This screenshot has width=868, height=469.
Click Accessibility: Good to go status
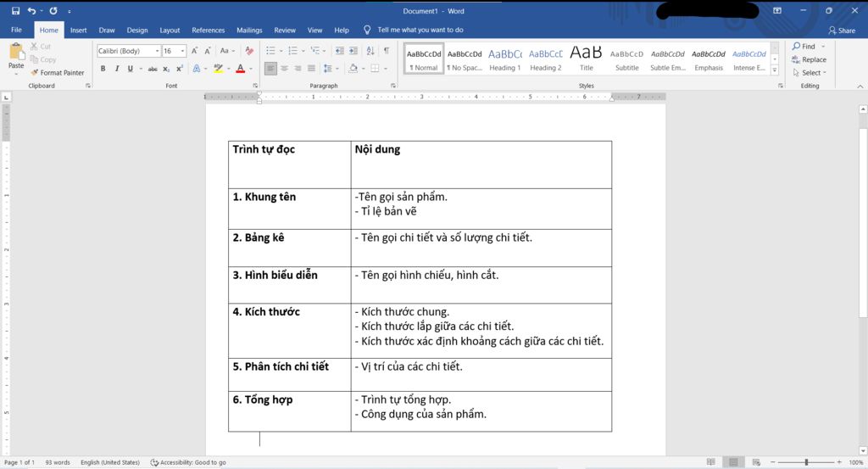pyautogui.click(x=188, y=462)
